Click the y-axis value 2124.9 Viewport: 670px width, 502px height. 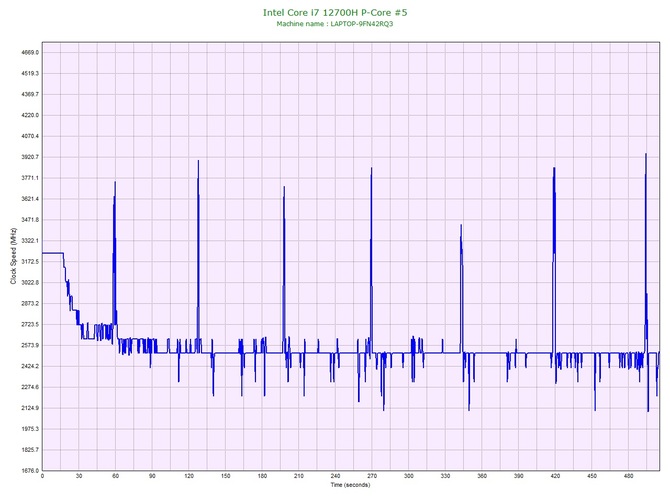(30, 408)
